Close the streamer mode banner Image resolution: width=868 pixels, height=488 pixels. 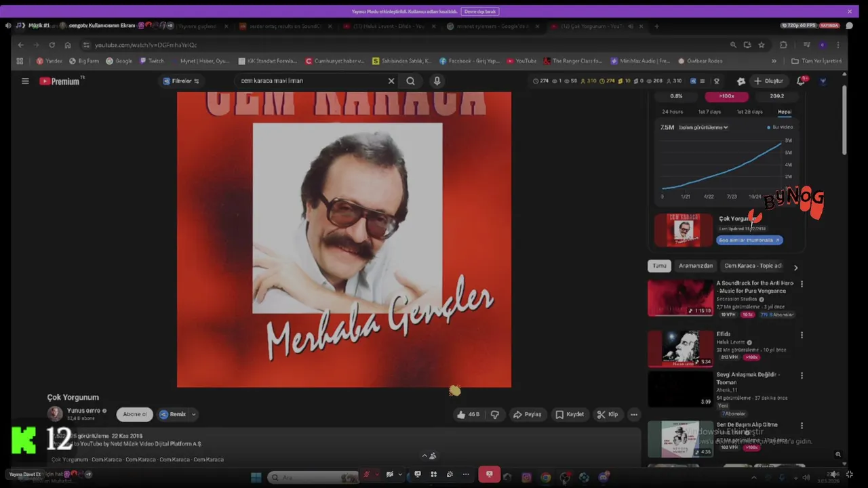click(x=850, y=12)
